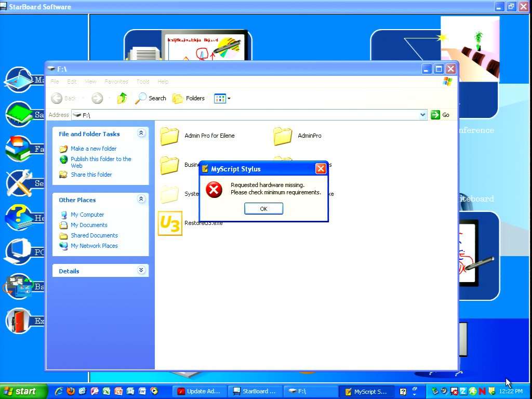Click the StarBoard Help question mark icon
The image size is (532, 399).
pyautogui.click(x=19, y=217)
